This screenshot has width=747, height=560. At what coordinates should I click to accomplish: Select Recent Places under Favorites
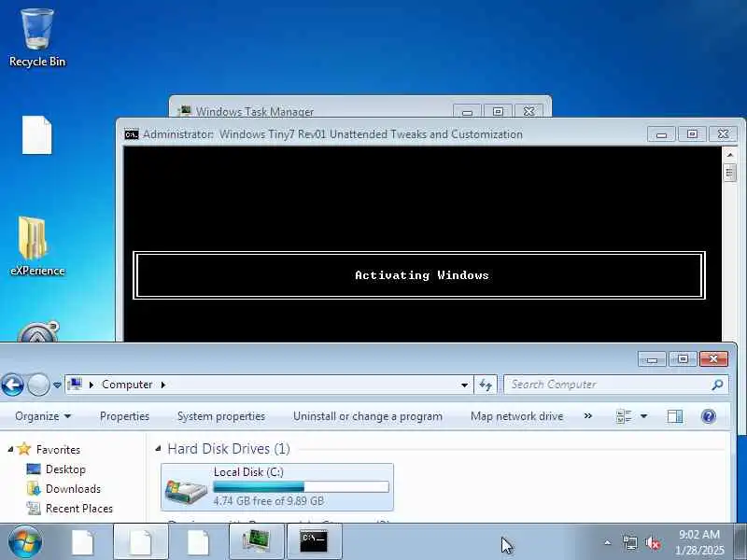79,509
